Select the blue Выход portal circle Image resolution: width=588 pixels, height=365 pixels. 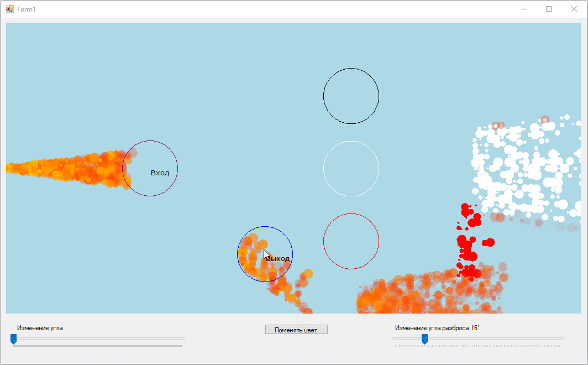point(265,254)
